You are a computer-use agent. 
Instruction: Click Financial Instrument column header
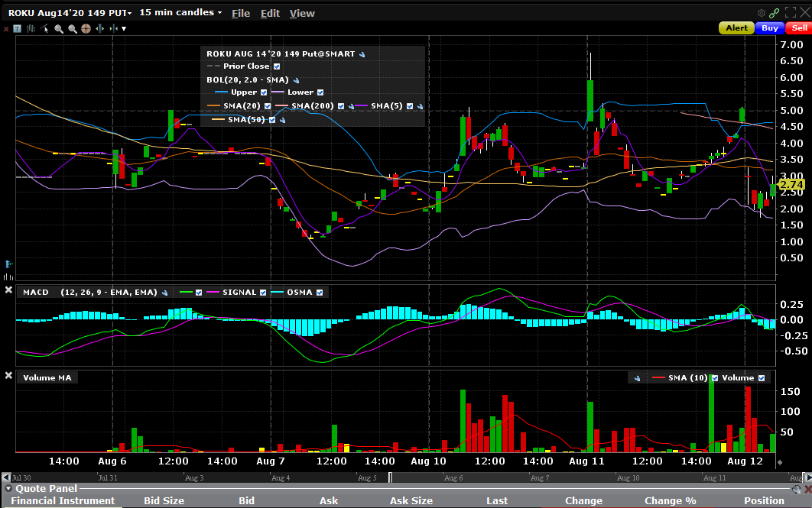pyautogui.click(x=63, y=501)
